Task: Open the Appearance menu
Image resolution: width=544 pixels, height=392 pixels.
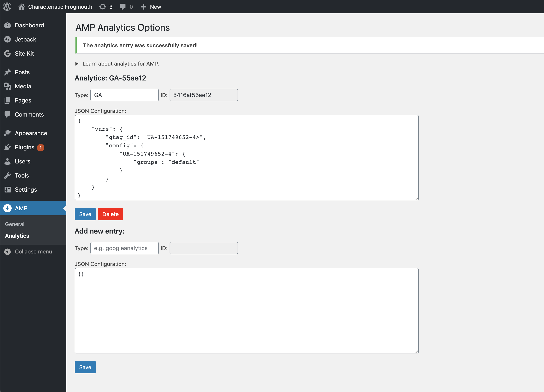Action: (33, 133)
